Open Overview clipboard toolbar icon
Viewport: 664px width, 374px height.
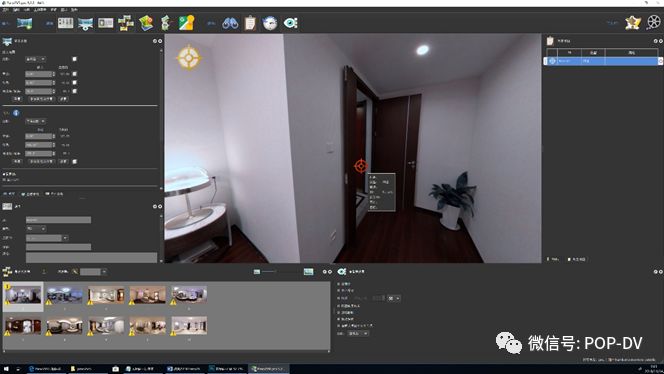pyautogui.click(x=250, y=23)
